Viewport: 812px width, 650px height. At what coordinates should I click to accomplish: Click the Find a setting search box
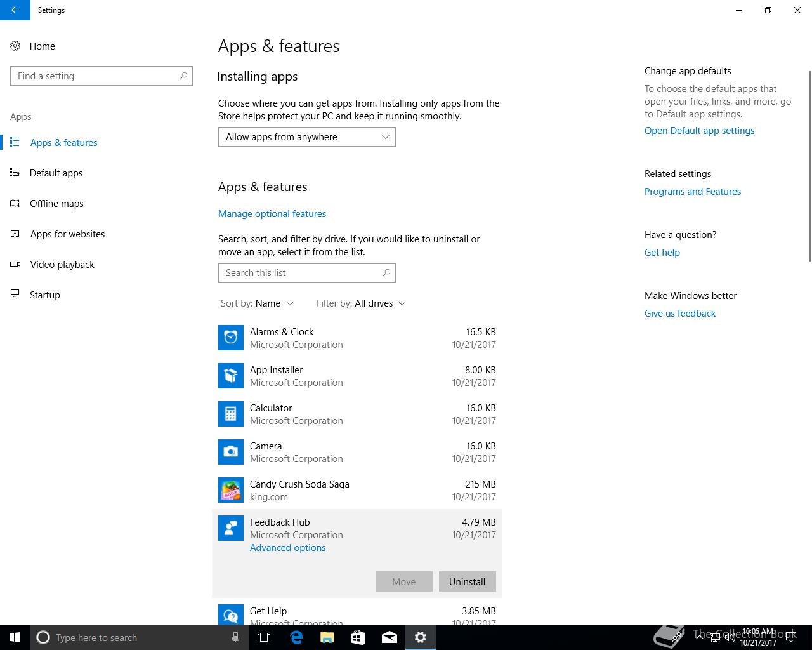tap(101, 76)
